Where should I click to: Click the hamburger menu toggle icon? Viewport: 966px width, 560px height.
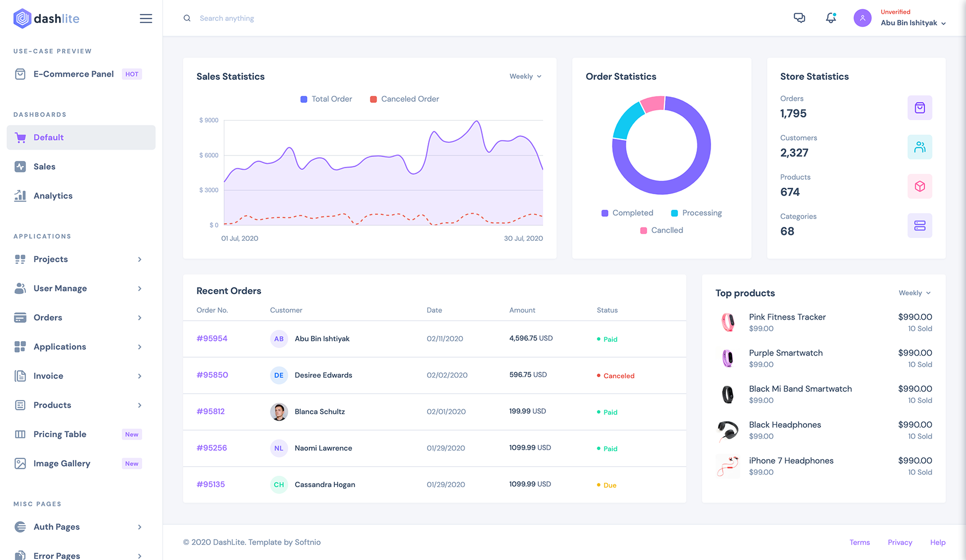(145, 19)
